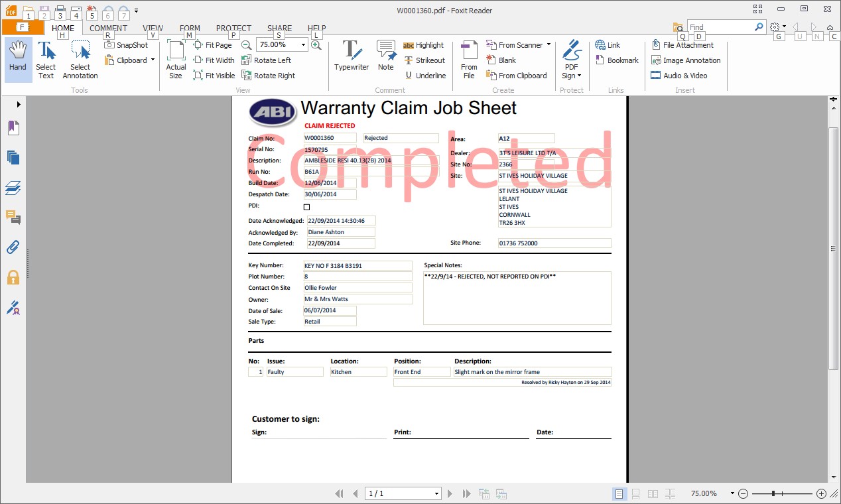This screenshot has width=841, height=504.
Task: Switch to the COMMENT tab
Action: (x=108, y=29)
